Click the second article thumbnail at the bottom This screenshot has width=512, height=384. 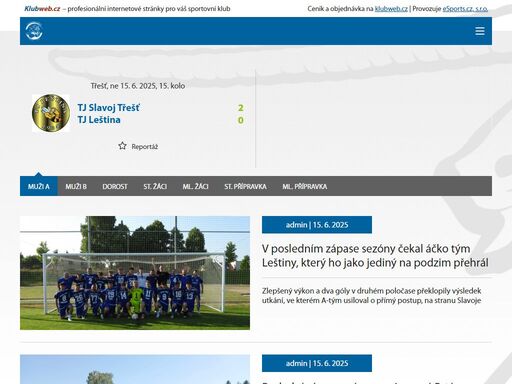click(135, 369)
